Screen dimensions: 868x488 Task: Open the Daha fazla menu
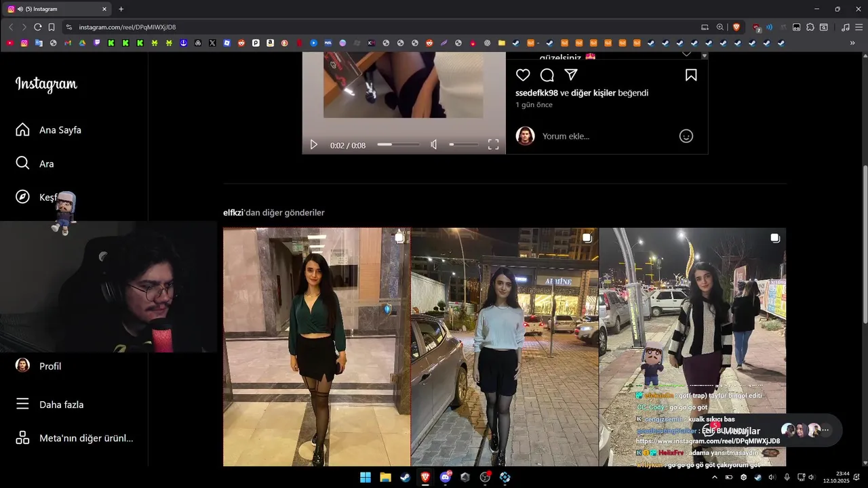(x=50, y=405)
